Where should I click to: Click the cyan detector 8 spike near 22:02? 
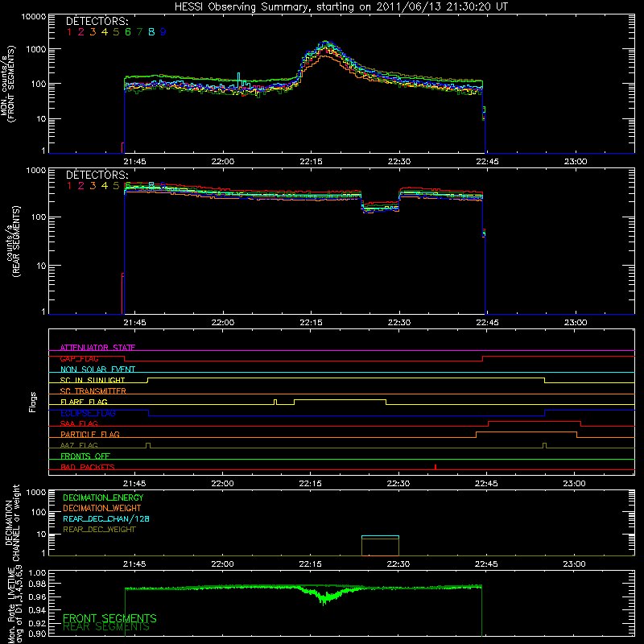click(239, 80)
